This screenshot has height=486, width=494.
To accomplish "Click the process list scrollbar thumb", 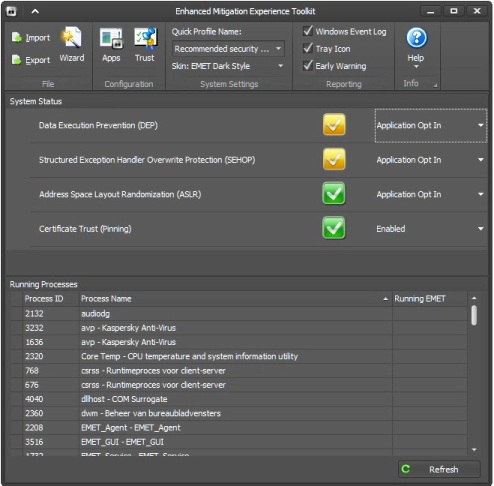I will 474,315.
